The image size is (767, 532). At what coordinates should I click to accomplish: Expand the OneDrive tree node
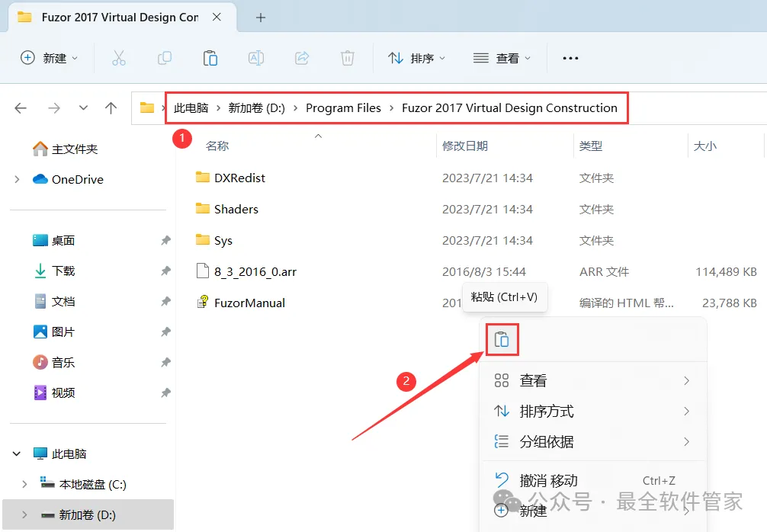pos(17,179)
